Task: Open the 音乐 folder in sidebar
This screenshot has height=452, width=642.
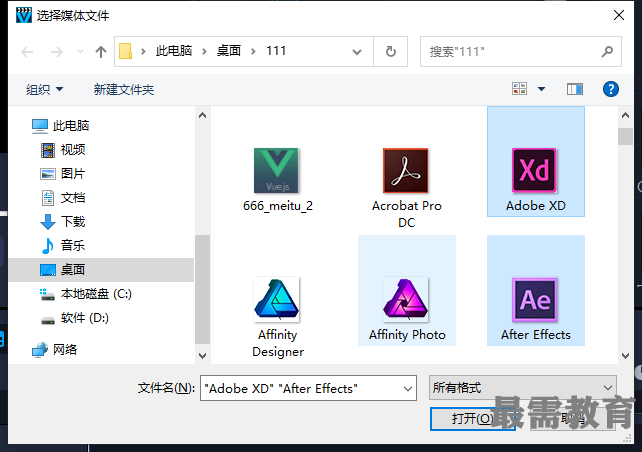Action: 63,246
